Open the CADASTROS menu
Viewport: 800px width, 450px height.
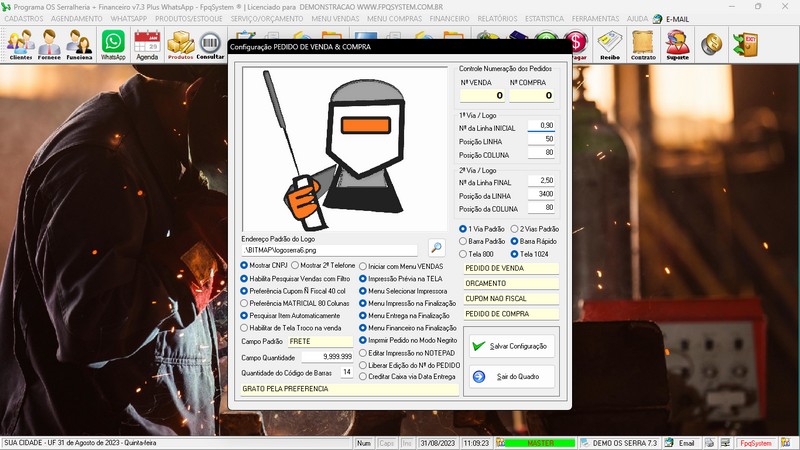tap(23, 18)
